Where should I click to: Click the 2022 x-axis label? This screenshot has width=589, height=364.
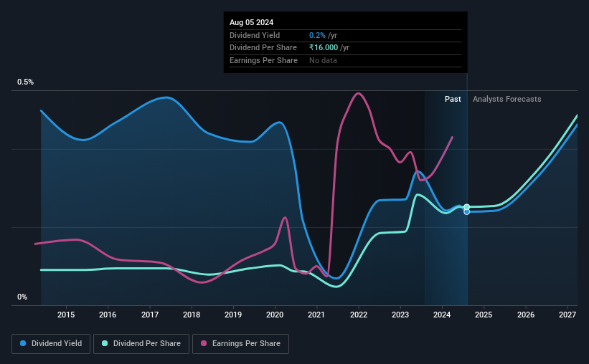[x=359, y=315]
